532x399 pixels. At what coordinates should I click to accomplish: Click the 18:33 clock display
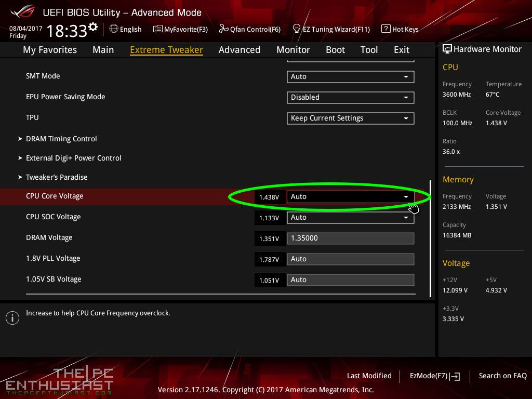tap(67, 31)
